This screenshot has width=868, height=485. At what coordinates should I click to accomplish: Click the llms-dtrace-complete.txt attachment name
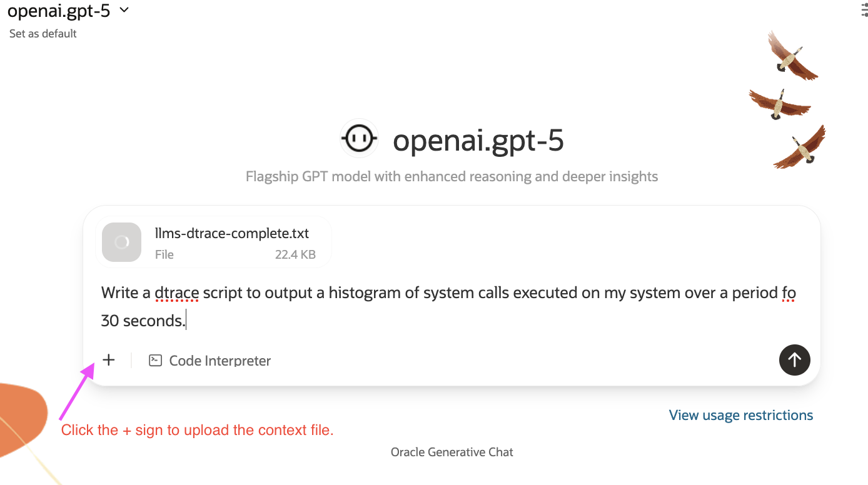(x=232, y=234)
